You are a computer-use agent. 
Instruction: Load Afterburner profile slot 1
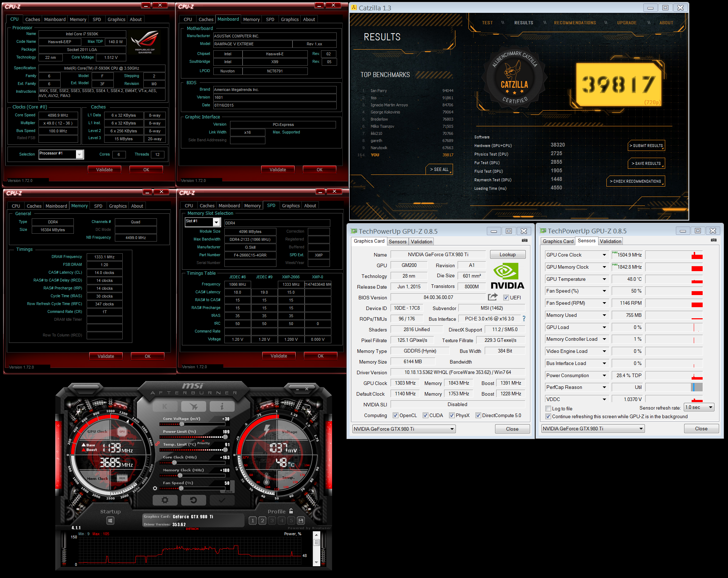[x=253, y=521]
